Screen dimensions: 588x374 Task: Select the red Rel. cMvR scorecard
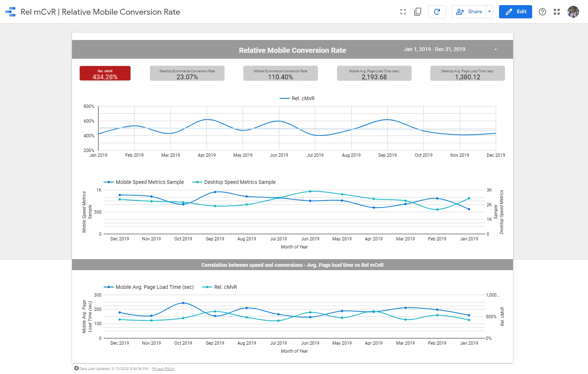pos(105,73)
